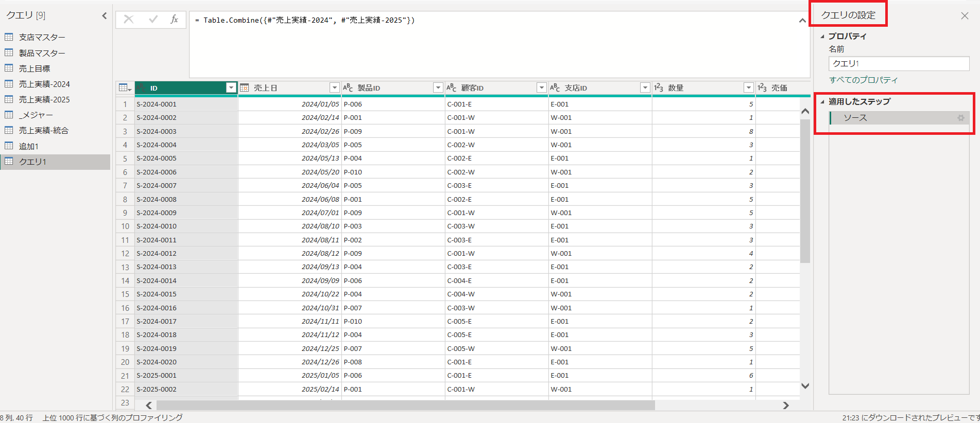Collapse the クエリ list pane
This screenshot has height=423, width=980.
click(x=105, y=16)
